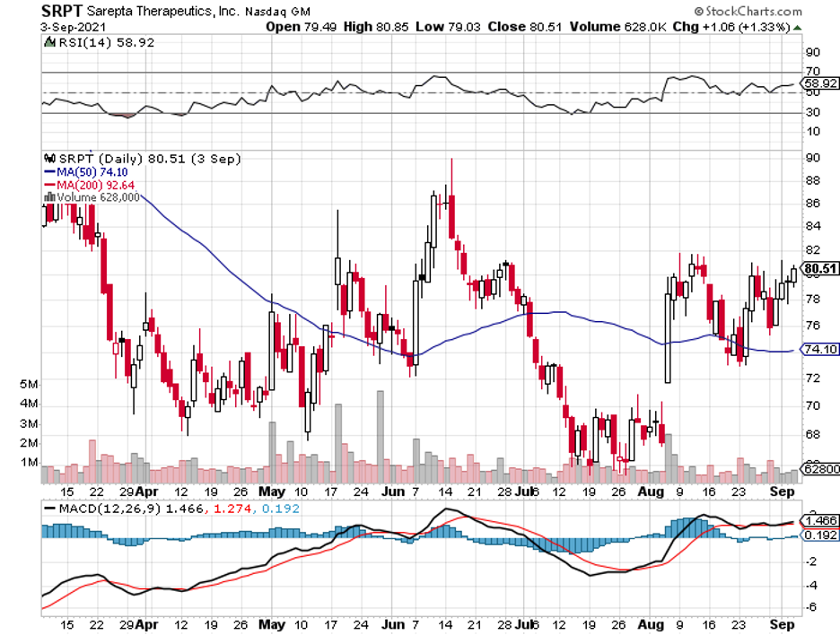
Task: Click the -6 level on MACD axis
Action: coord(811,607)
